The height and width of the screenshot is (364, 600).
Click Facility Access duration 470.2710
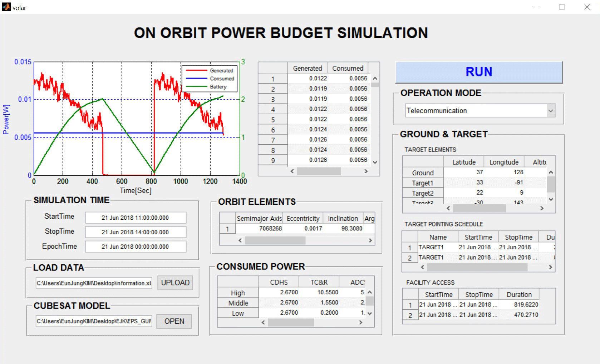[519, 315]
